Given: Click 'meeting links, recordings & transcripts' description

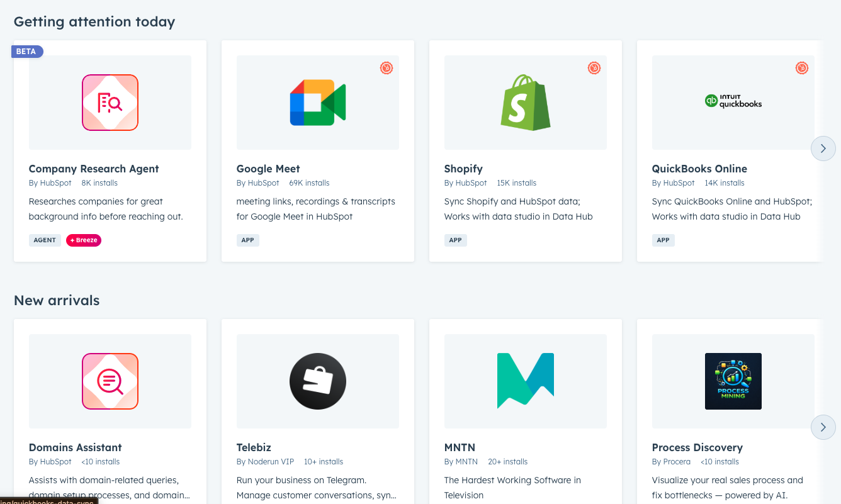Looking at the screenshot, I should [x=316, y=201].
